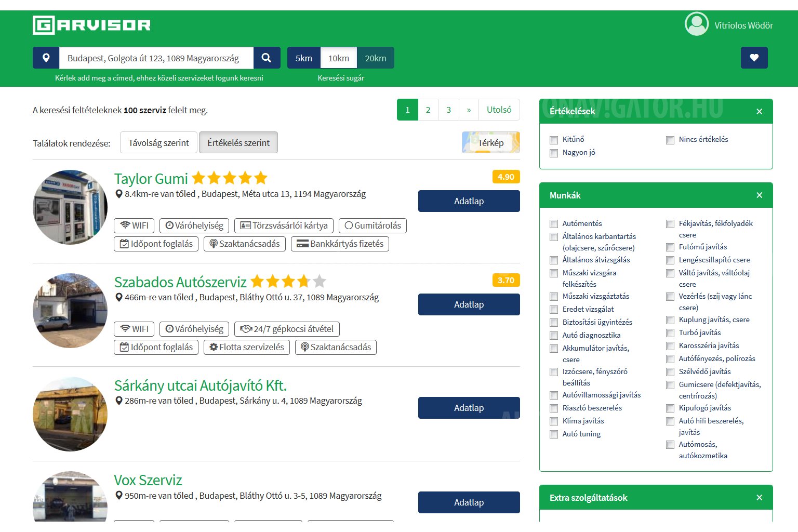Check the Kitűnő rating filter
This screenshot has width=798, height=532.
pyautogui.click(x=554, y=140)
